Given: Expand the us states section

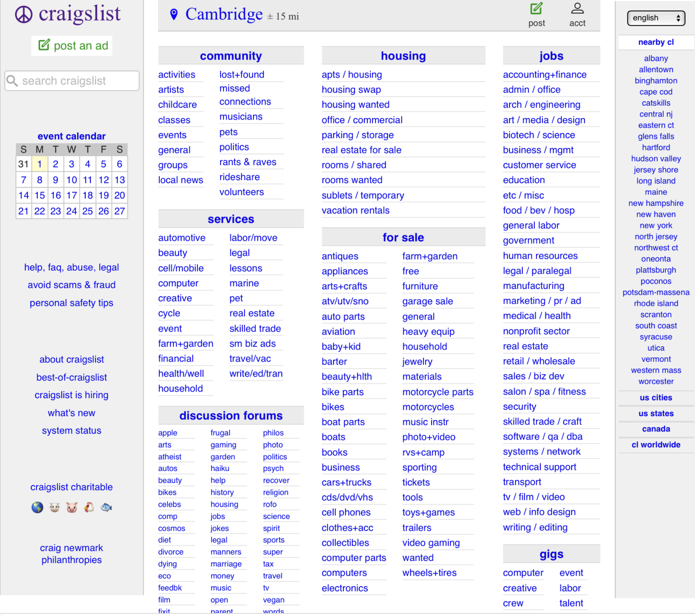Looking at the screenshot, I should 656,413.
